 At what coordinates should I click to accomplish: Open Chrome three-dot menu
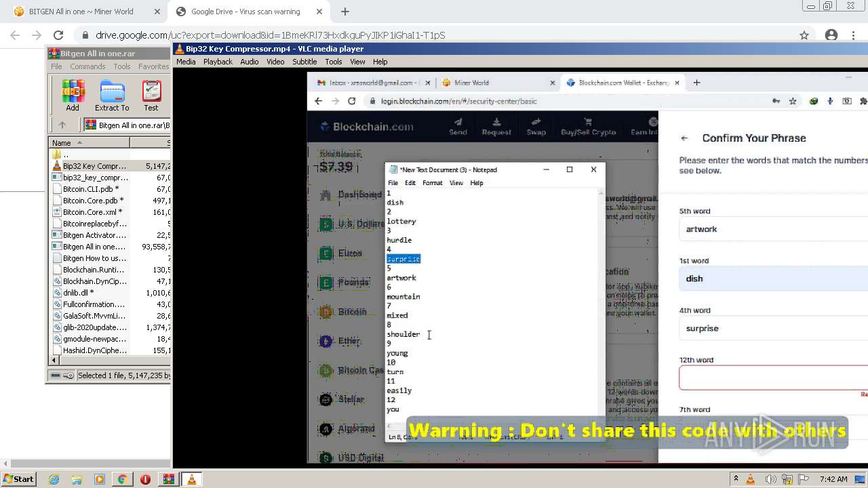click(x=854, y=35)
